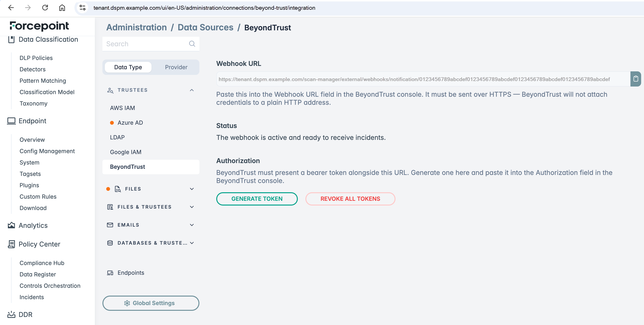Screen dimensions: 644x325
Task: Select Azure AD trustee source
Action: 130,123
